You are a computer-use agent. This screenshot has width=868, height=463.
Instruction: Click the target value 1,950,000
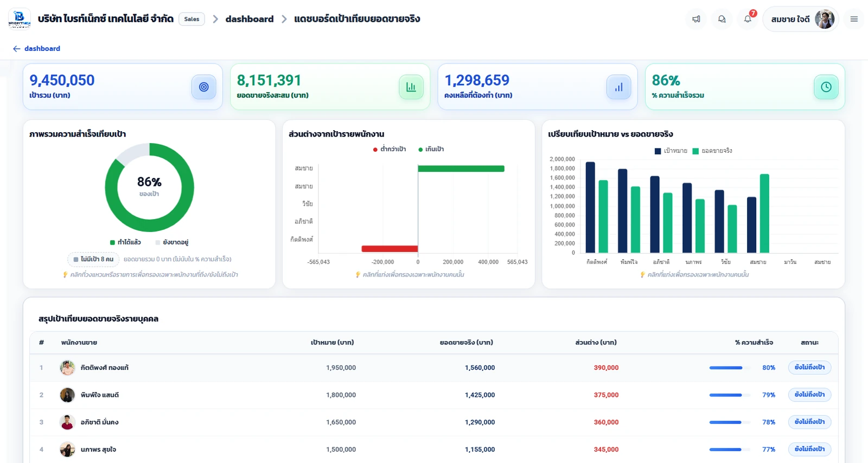click(x=341, y=368)
